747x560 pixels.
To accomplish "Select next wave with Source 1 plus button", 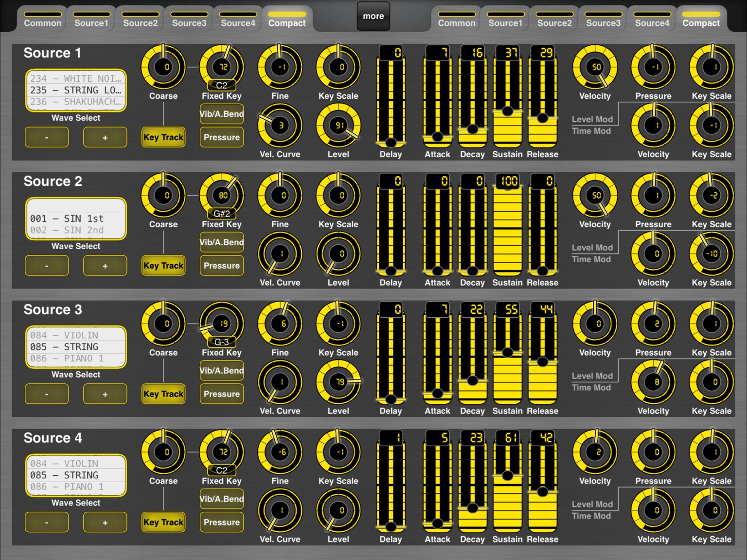I will [x=105, y=138].
